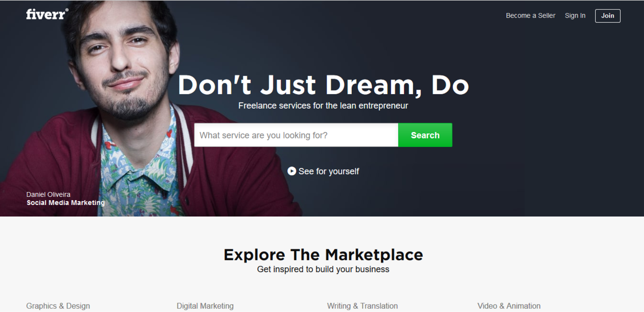Click the Join button
This screenshot has height=312, width=644.
point(608,16)
